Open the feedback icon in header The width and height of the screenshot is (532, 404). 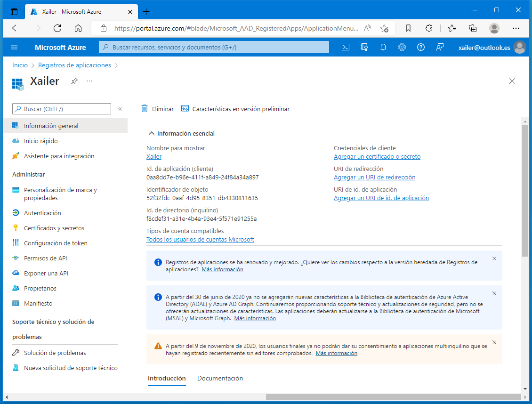tap(440, 47)
